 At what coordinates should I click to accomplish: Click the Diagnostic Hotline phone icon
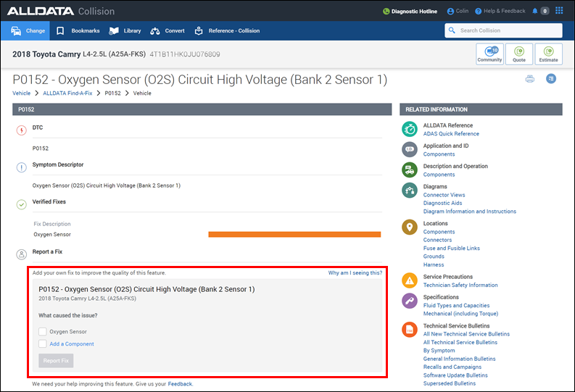point(386,11)
